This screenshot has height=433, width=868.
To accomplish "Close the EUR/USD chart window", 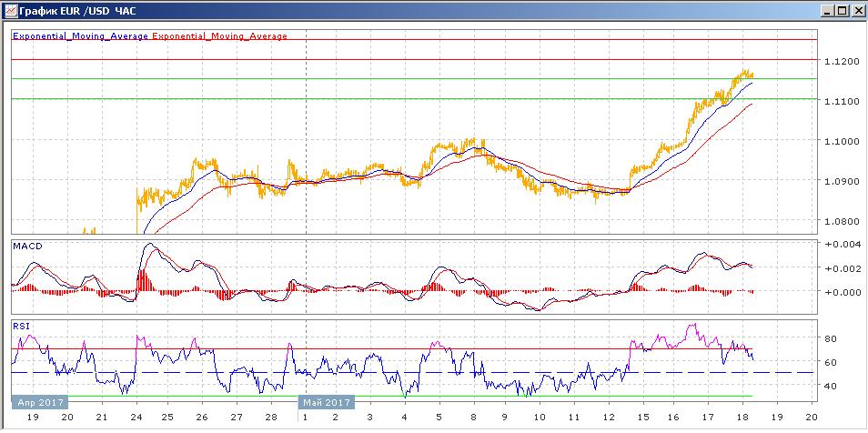I will pyautogui.click(x=857, y=10).
